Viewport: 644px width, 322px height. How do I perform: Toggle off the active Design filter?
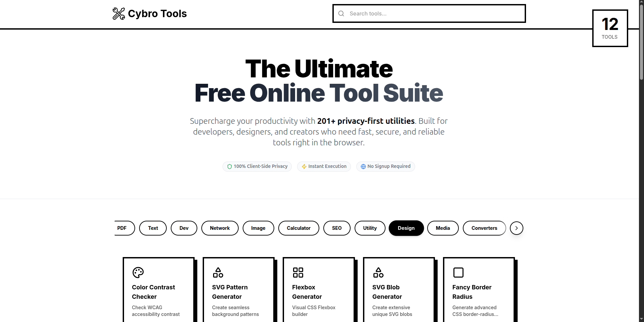point(406,228)
